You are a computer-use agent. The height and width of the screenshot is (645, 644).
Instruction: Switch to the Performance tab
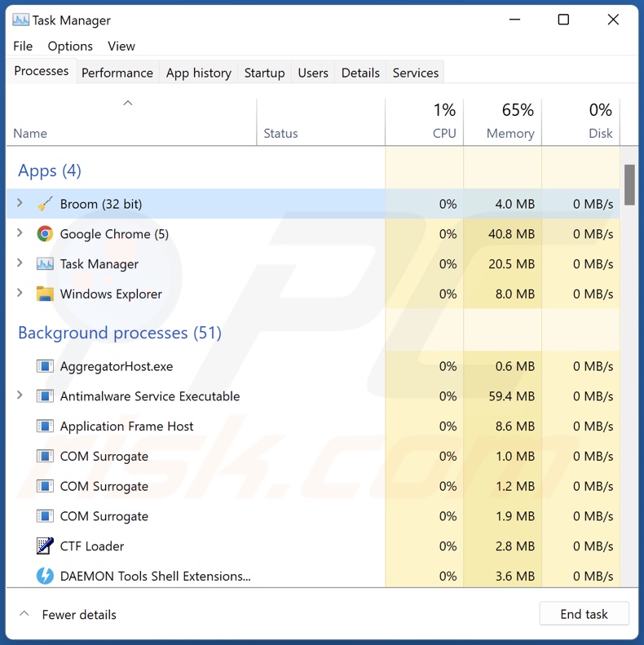tap(117, 73)
